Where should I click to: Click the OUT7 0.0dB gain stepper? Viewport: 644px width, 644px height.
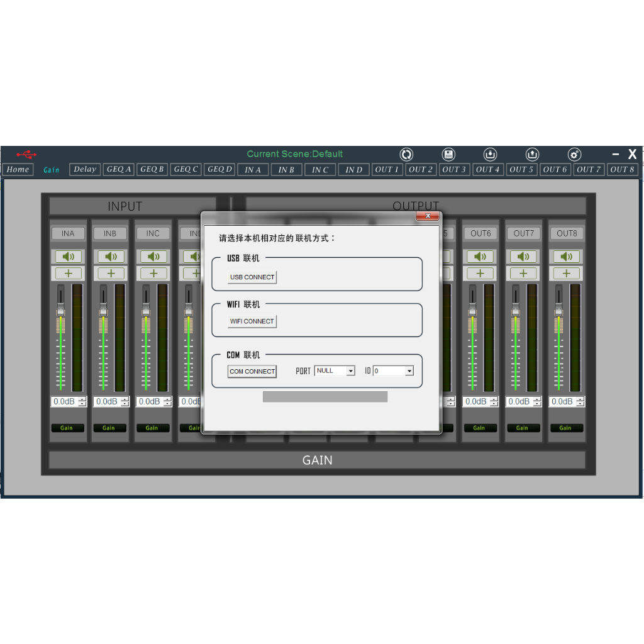pyautogui.click(x=537, y=402)
